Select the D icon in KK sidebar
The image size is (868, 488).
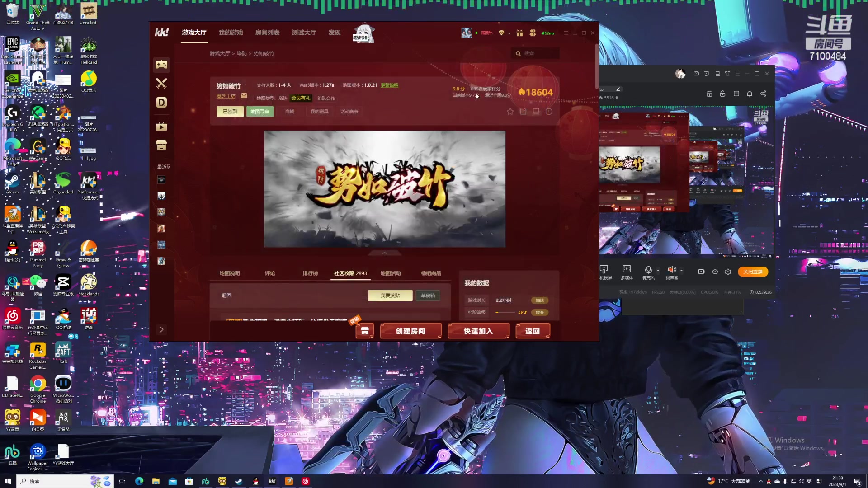[161, 103]
